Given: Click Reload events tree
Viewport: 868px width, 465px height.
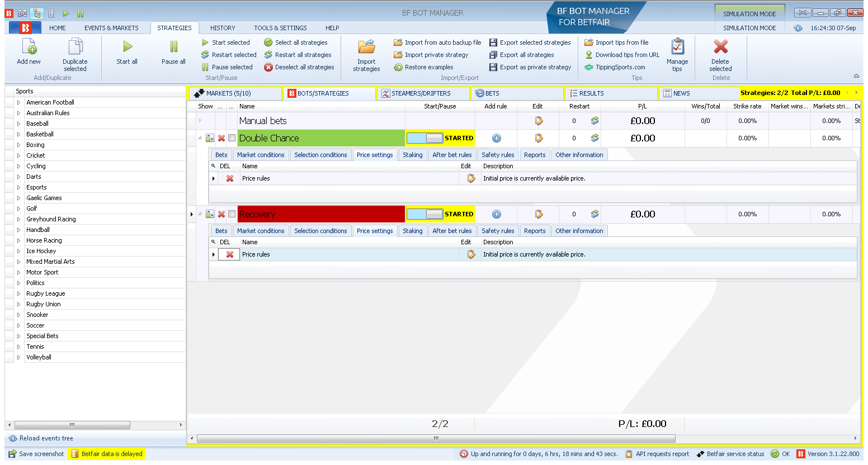Looking at the screenshot, I should pyautogui.click(x=41, y=438).
